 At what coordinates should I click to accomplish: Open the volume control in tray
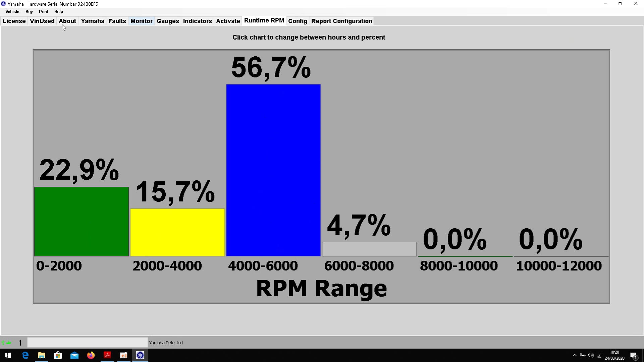(x=591, y=355)
